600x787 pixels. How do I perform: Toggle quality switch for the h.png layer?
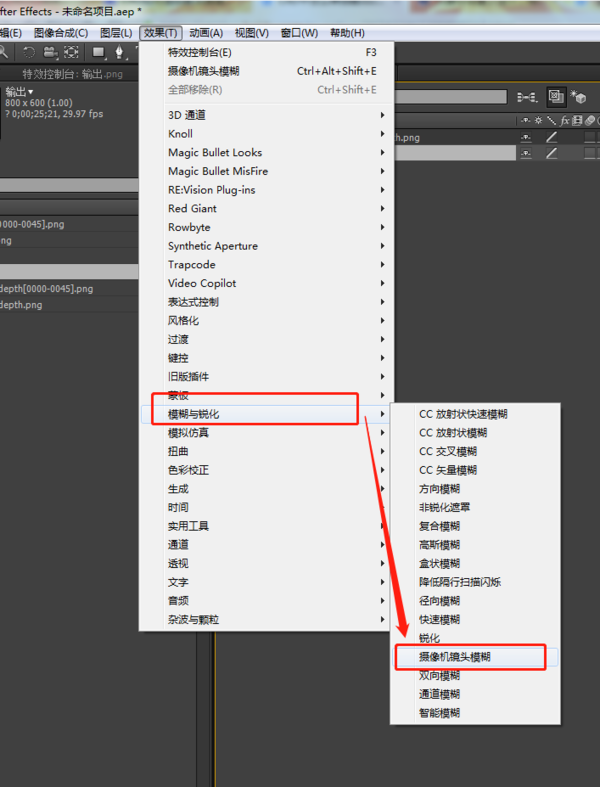(551, 137)
